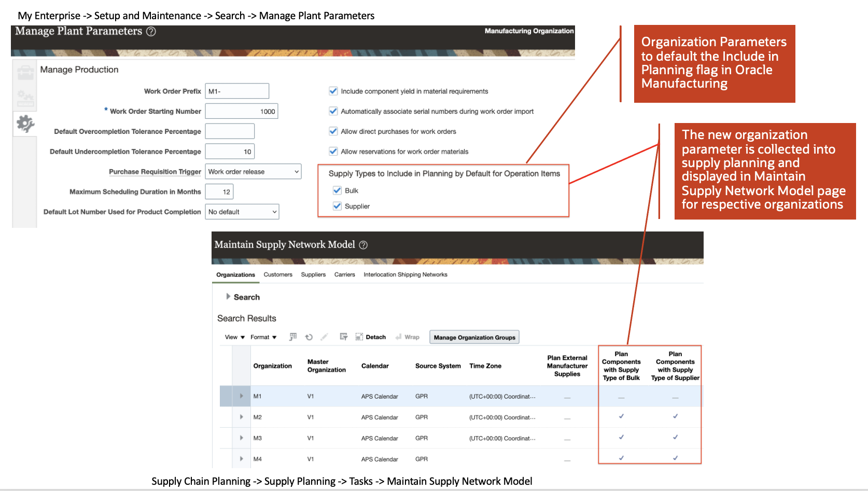Open Default Lot Number dropdown
Viewport: 868px width, 491px height.
[x=242, y=212]
